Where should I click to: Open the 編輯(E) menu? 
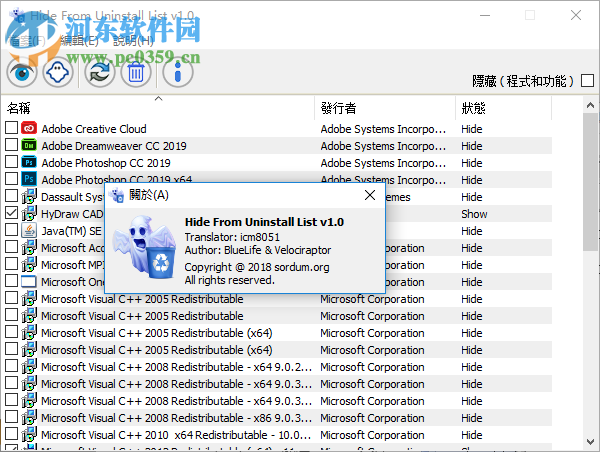pos(79,40)
